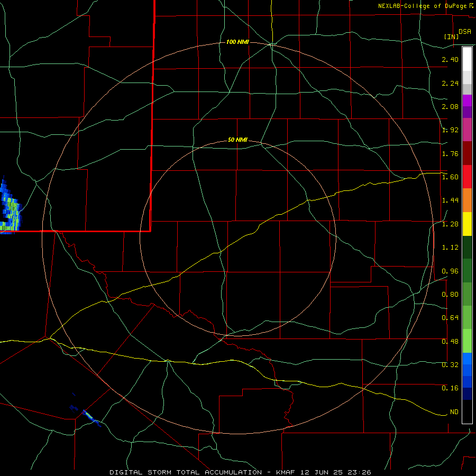Select the 0.96 legend value
This screenshot has width=476, height=476.
pyautogui.click(x=450, y=271)
